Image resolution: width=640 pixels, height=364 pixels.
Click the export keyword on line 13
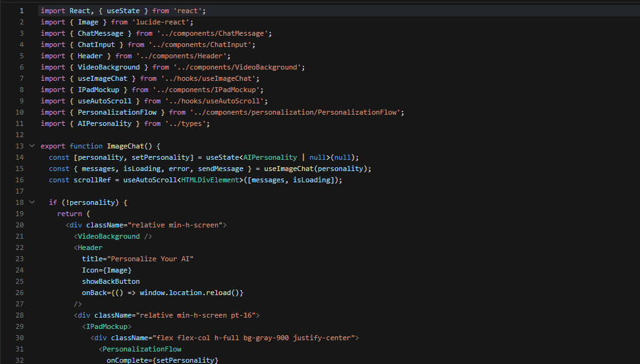click(53, 146)
